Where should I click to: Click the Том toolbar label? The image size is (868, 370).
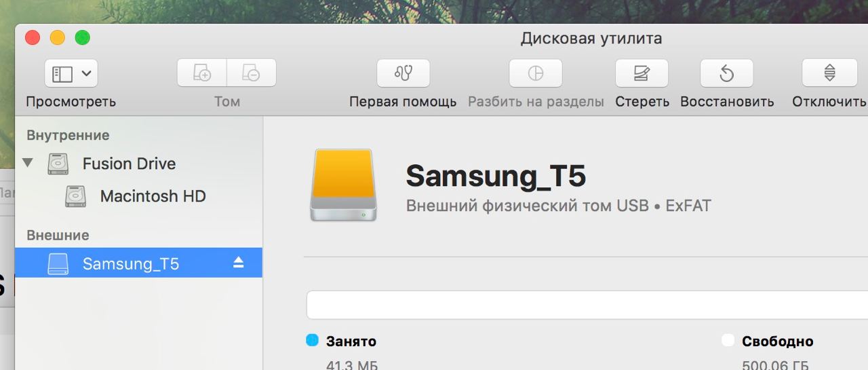click(x=227, y=102)
